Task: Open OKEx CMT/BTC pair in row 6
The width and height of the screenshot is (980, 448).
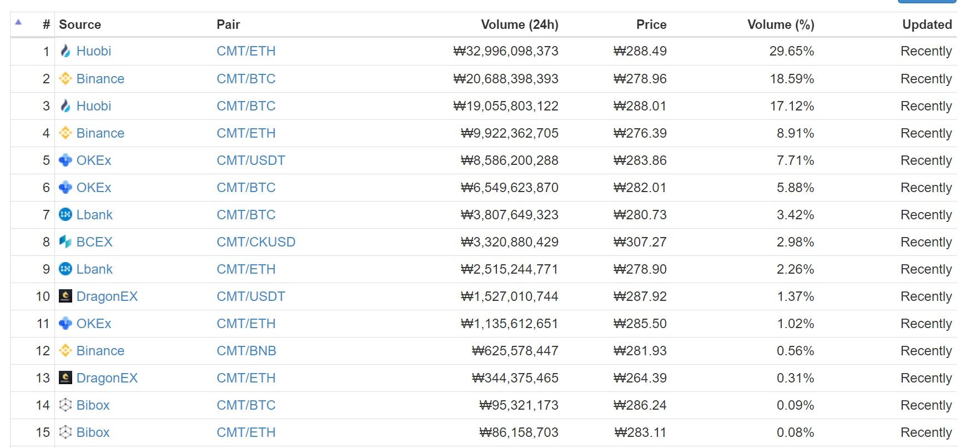Action: (x=246, y=187)
